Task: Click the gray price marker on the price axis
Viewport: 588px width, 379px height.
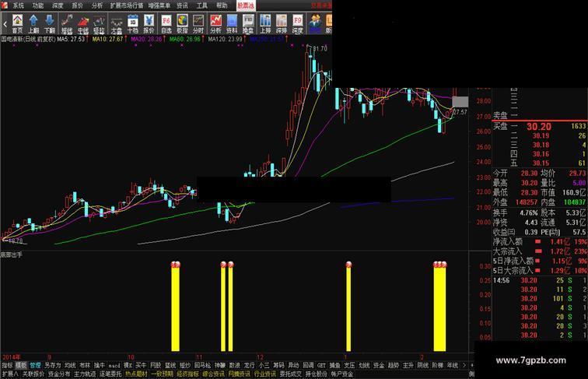Action: [x=460, y=102]
